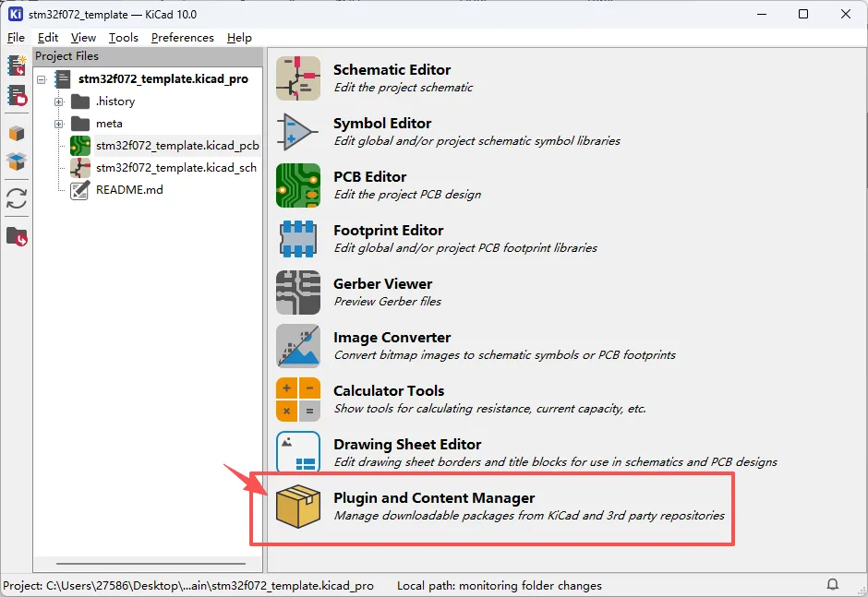Screen dimensions: 868x597
Task: Collapse stm32f072_template.kicad_pro root node
Action: pyautogui.click(x=42, y=79)
